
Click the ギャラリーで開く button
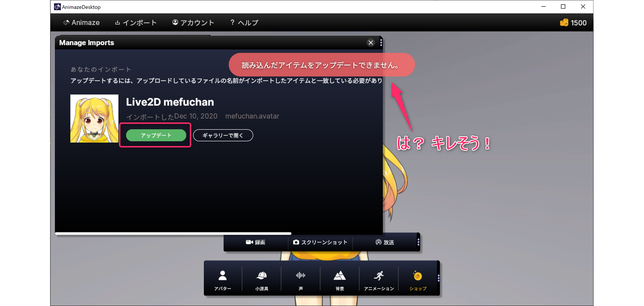[x=223, y=135]
